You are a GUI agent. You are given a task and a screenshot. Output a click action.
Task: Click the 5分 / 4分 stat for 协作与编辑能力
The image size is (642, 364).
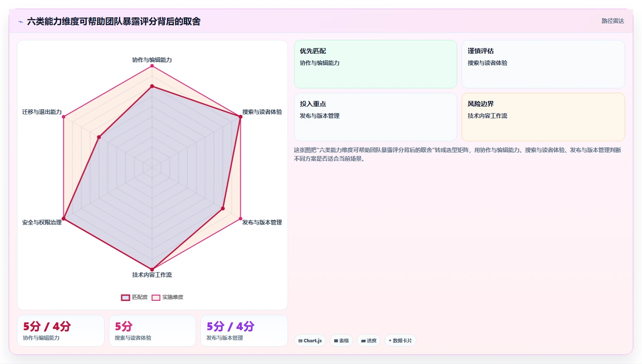47,326
